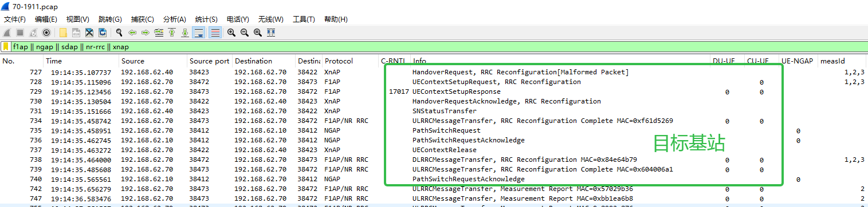This screenshot has width=868, height=207.
Task: Reset packet text to normal size
Action: (258, 33)
